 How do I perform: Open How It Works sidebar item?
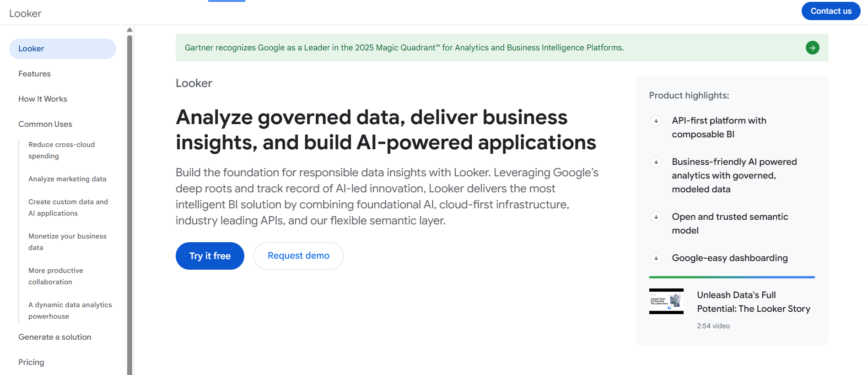pos(43,99)
